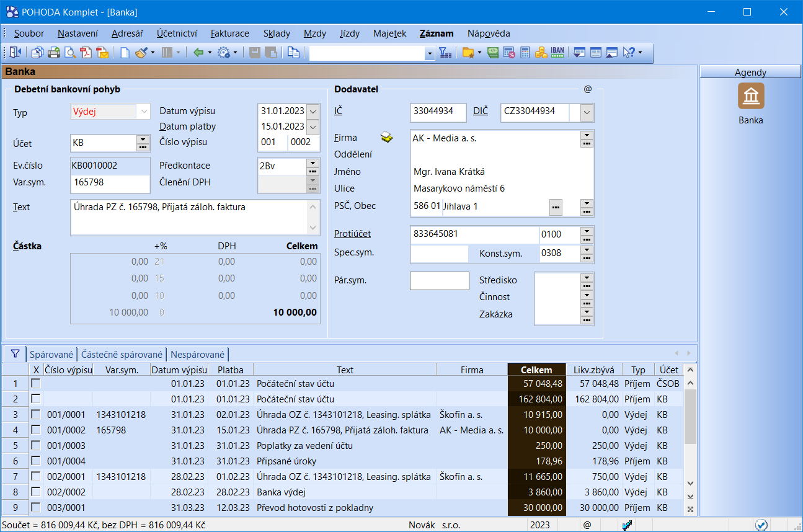Click the PDF export icon
The width and height of the screenshot is (803, 532).
pos(86,53)
